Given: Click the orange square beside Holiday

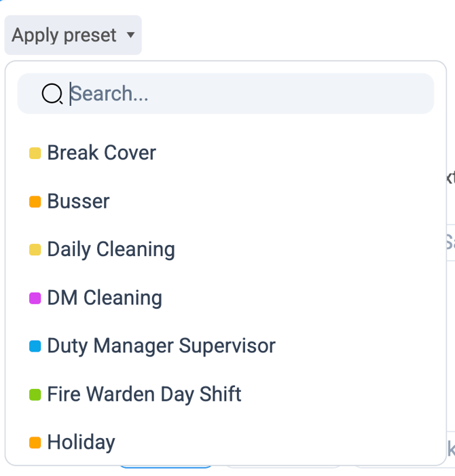Looking at the screenshot, I should (x=35, y=443).
